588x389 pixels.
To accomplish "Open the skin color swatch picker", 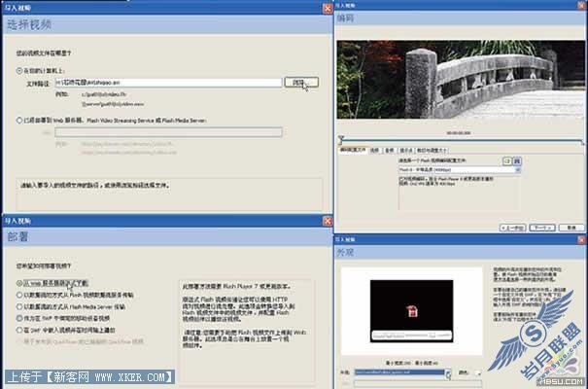I will [477, 372].
